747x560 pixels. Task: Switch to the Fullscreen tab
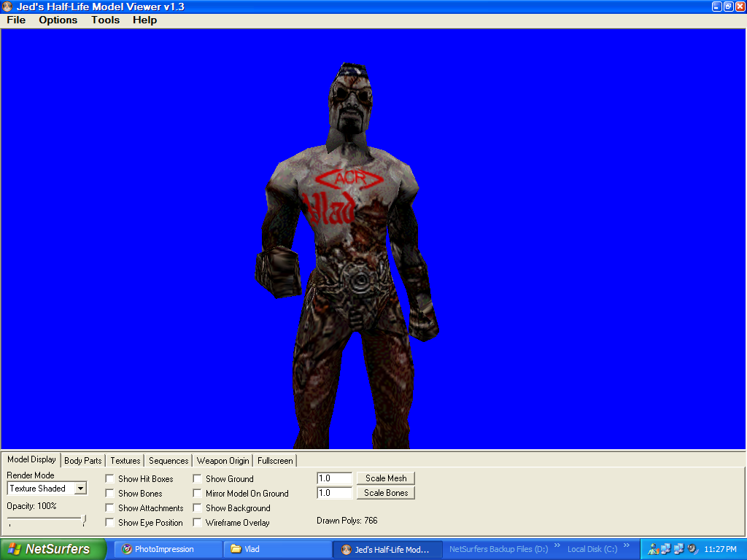click(x=275, y=461)
